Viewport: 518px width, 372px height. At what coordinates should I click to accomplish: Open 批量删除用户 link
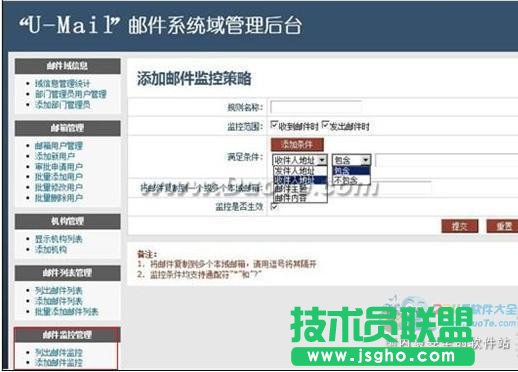[59, 198]
